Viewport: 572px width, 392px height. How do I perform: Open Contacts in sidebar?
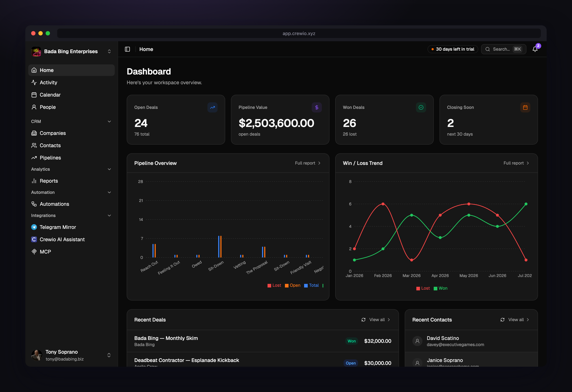click(71, 146)
